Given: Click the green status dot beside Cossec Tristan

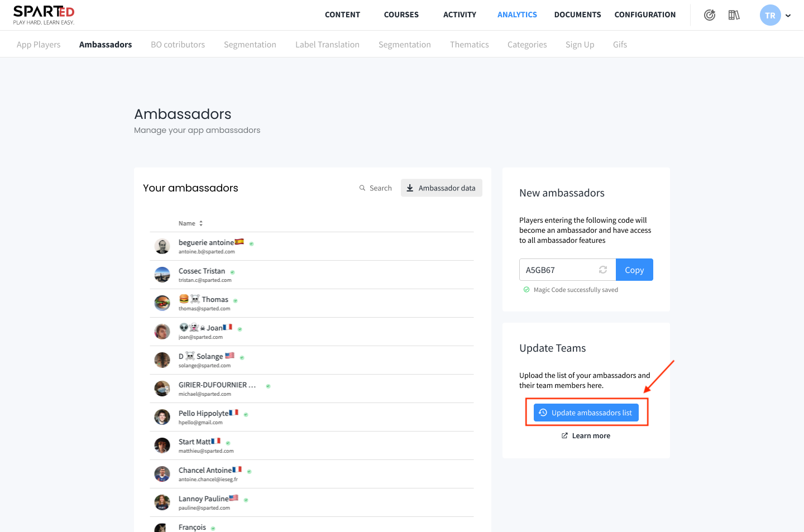Looking at the screenshot, I should coord(232,272).
